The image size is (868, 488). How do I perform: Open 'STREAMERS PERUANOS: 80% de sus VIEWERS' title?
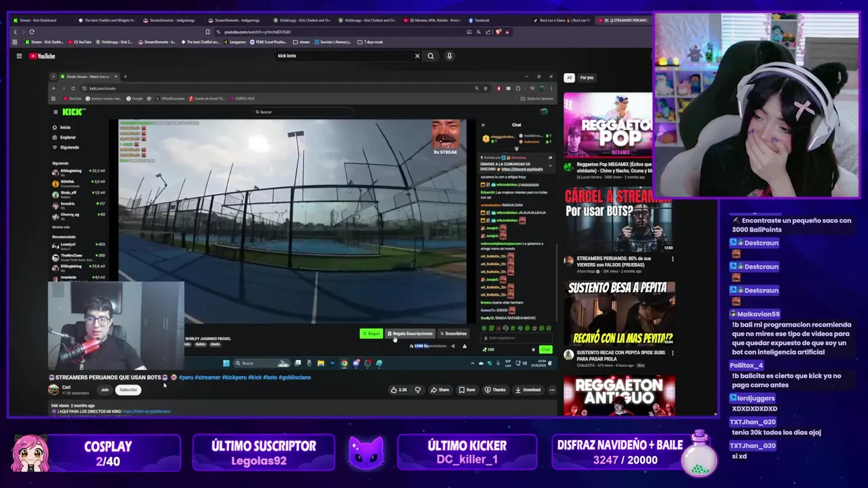[614, 262]
